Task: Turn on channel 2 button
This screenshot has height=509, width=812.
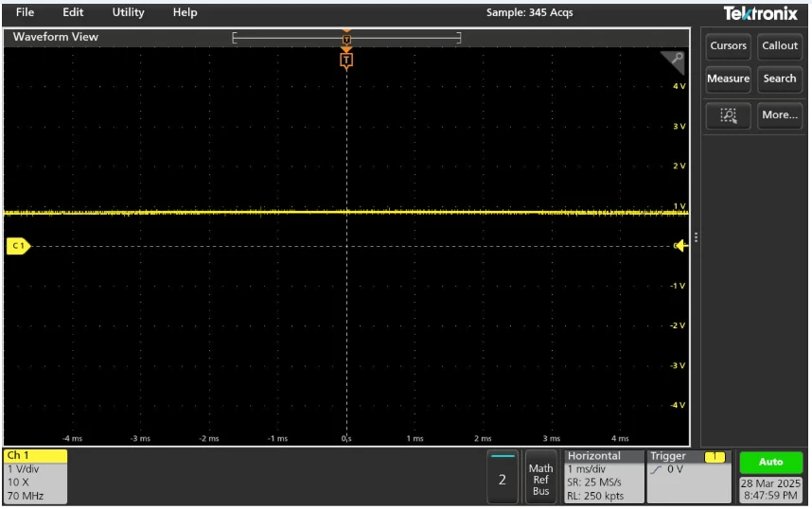Action: [x=503, y=477]
